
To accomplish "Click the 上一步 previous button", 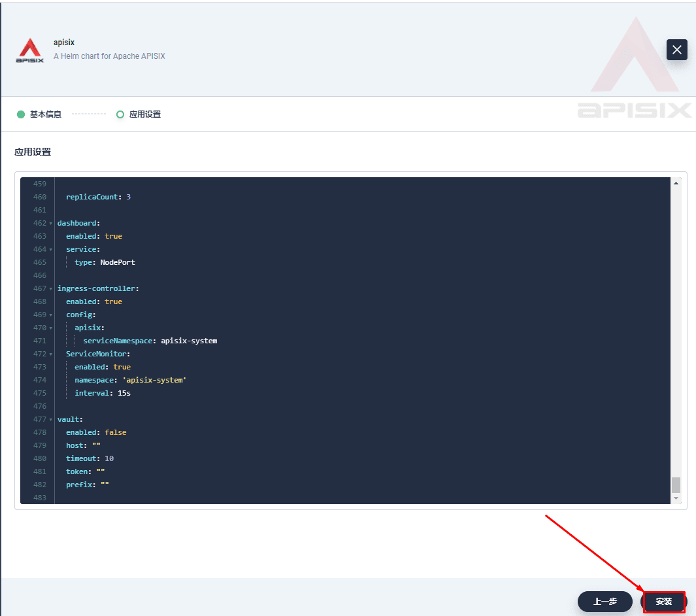I will (605, 602).
